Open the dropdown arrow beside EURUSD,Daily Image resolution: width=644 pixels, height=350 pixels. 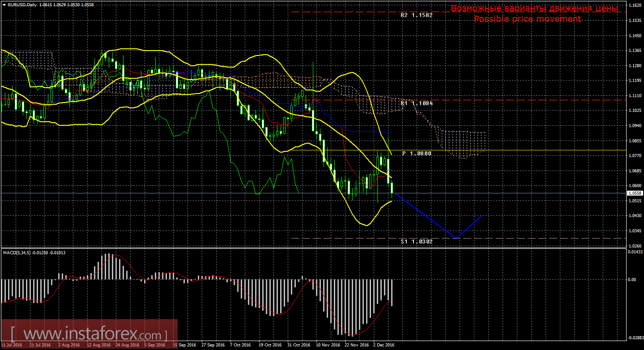[x=4, y=4]
